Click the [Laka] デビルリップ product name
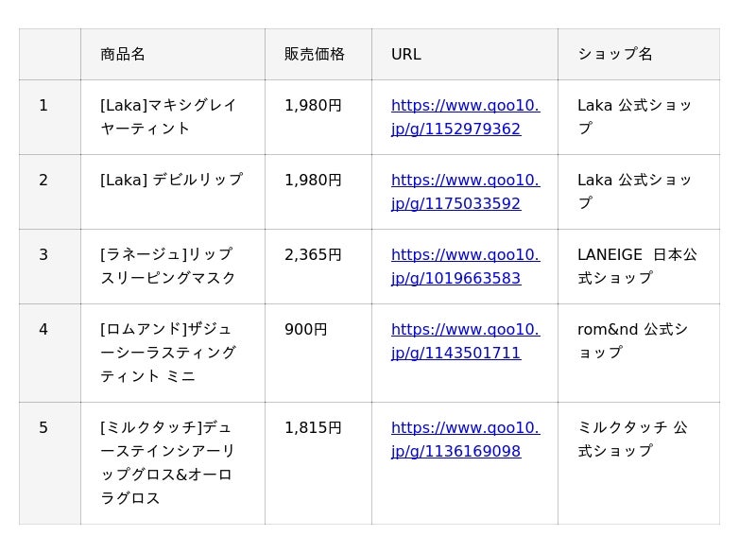This screenshot has height=553, width=756. click(x=171, y=180)
